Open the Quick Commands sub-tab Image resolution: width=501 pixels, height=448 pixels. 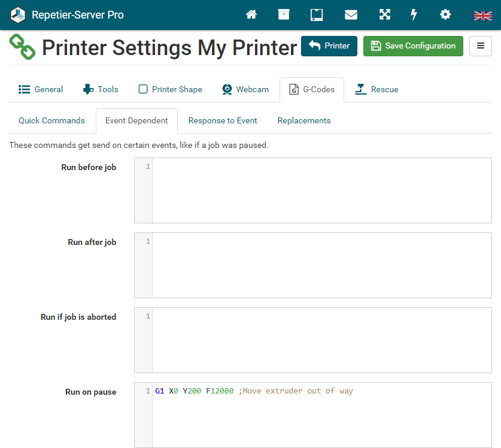(51, 120)
